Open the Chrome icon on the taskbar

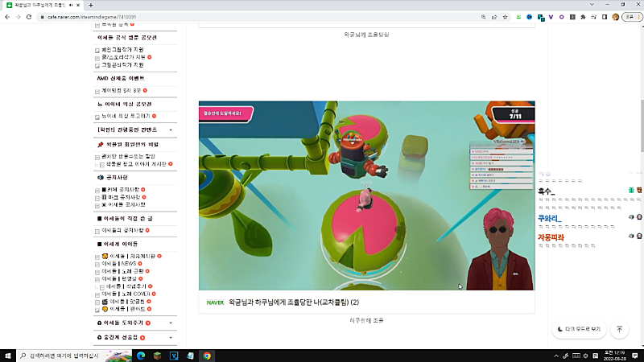pos(207,356)
